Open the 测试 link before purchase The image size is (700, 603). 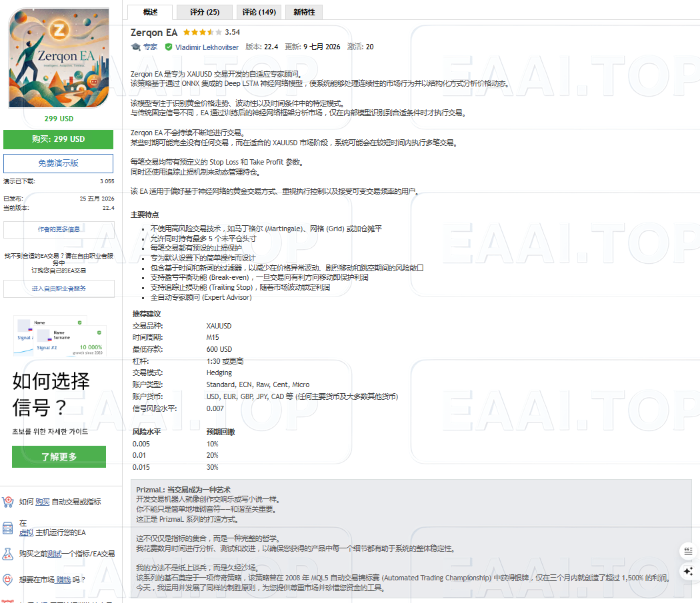point(55,554)
